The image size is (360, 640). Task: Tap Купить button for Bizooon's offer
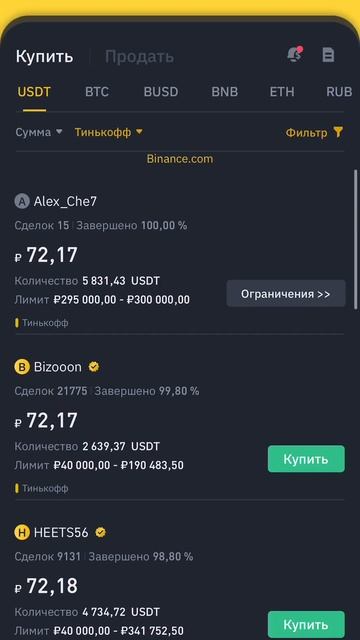306,459
